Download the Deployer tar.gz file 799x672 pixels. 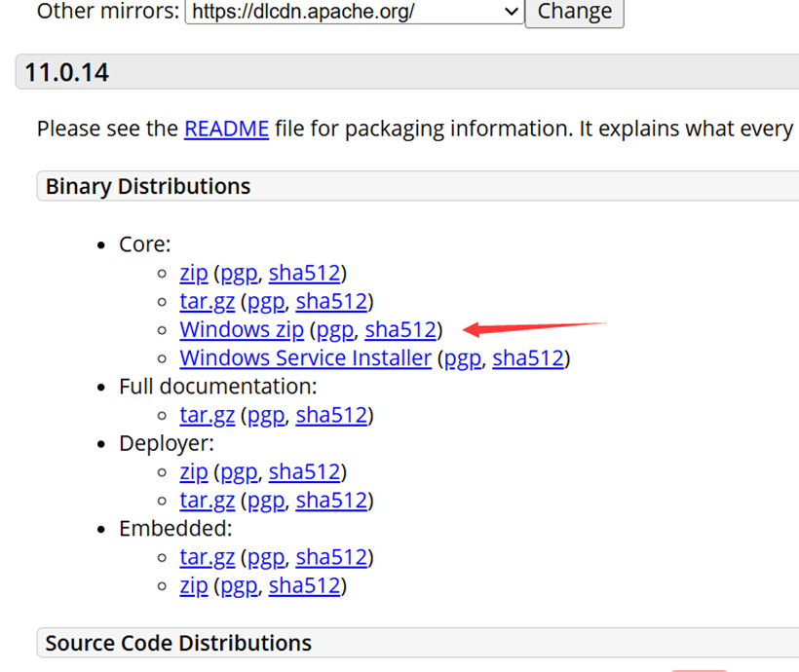(x=207, y=501)
